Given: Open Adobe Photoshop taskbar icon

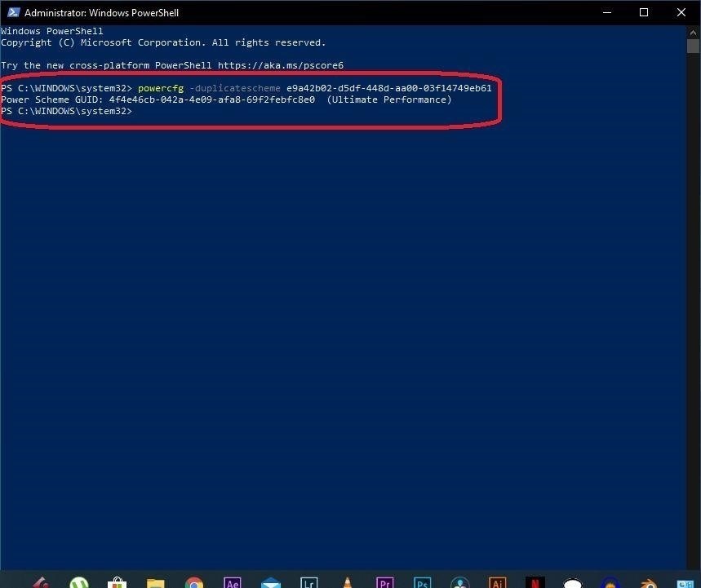Looking at the screenshot, I should (x=423, y=582).
